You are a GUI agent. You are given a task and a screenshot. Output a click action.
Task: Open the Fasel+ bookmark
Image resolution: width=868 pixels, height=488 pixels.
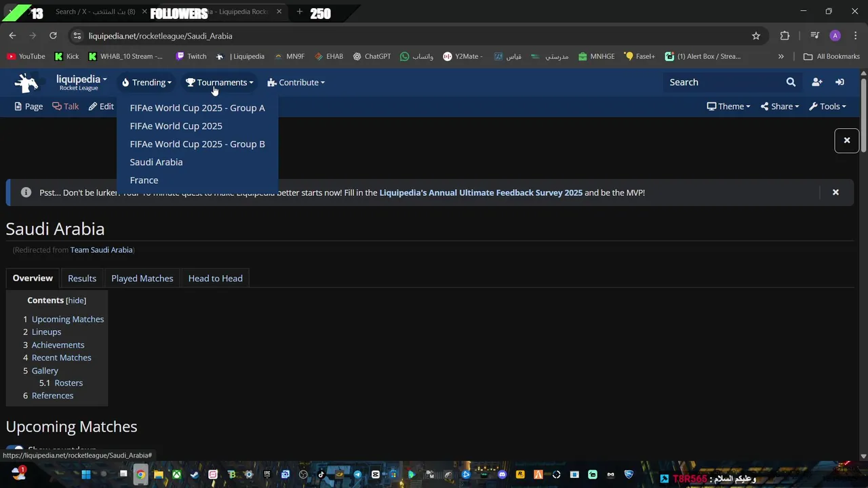(x=639, y=56)
